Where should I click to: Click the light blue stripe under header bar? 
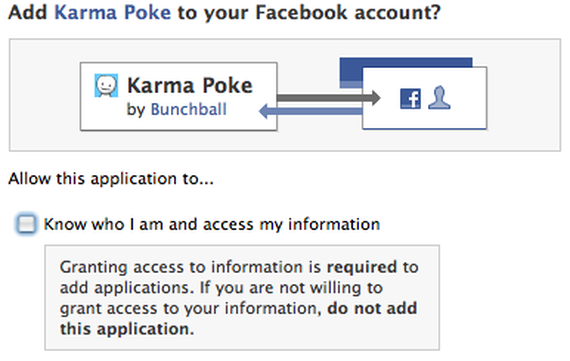351,85
